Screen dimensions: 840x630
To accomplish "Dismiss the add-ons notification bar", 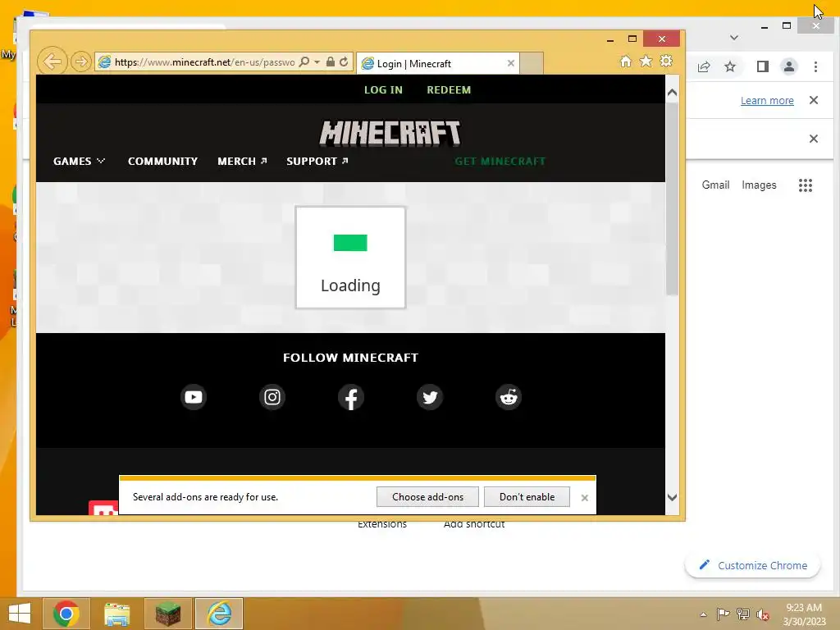I will pos(584,498).
